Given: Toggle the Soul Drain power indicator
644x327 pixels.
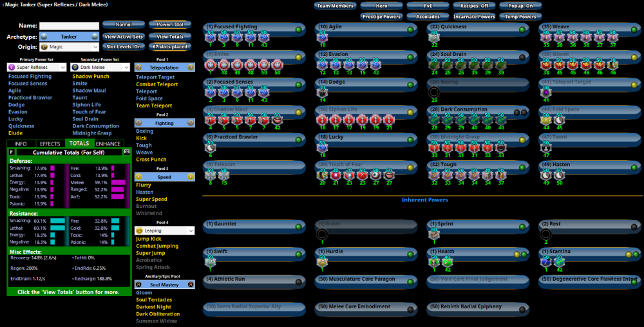Looking at the screenshot, I should [523, 57].
